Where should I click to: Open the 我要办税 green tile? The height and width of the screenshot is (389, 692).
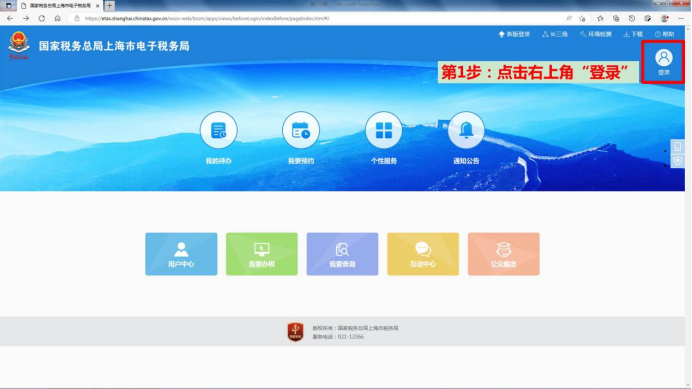(262, 254)
